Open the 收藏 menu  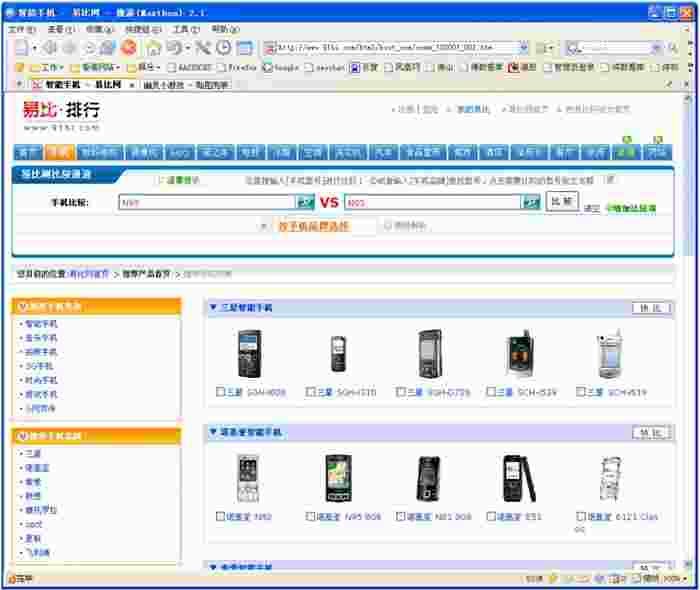[99, 29]
